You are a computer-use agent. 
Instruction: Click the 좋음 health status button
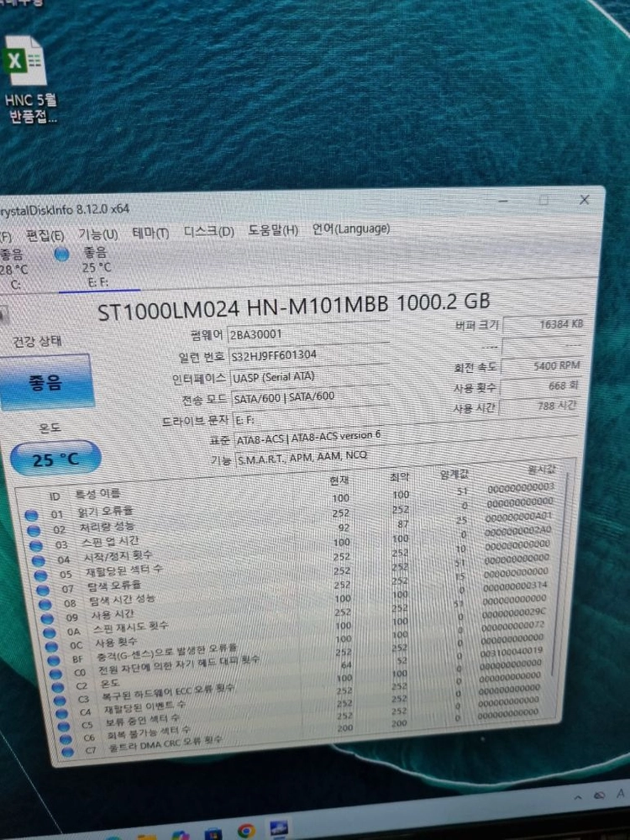point(46,382)
